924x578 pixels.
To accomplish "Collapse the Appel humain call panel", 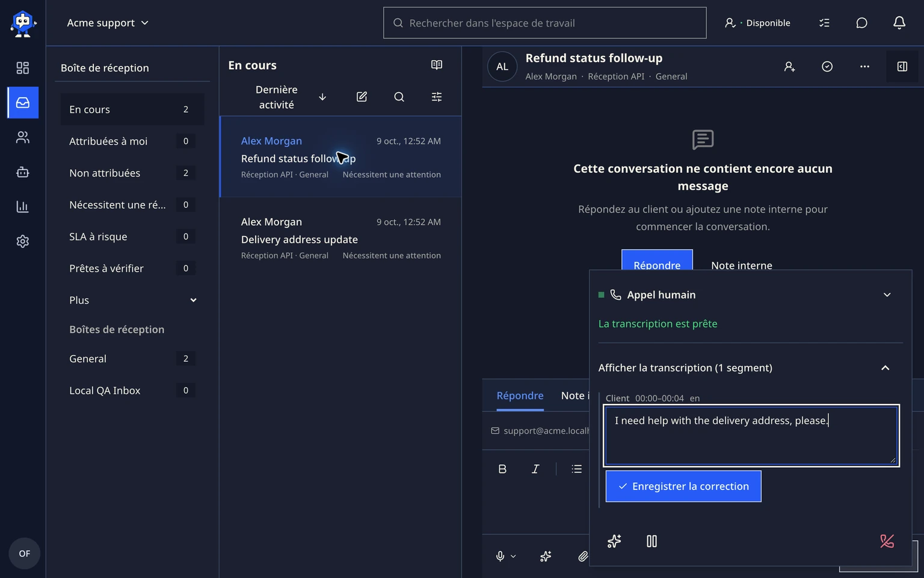I will [x=887, y=294].
